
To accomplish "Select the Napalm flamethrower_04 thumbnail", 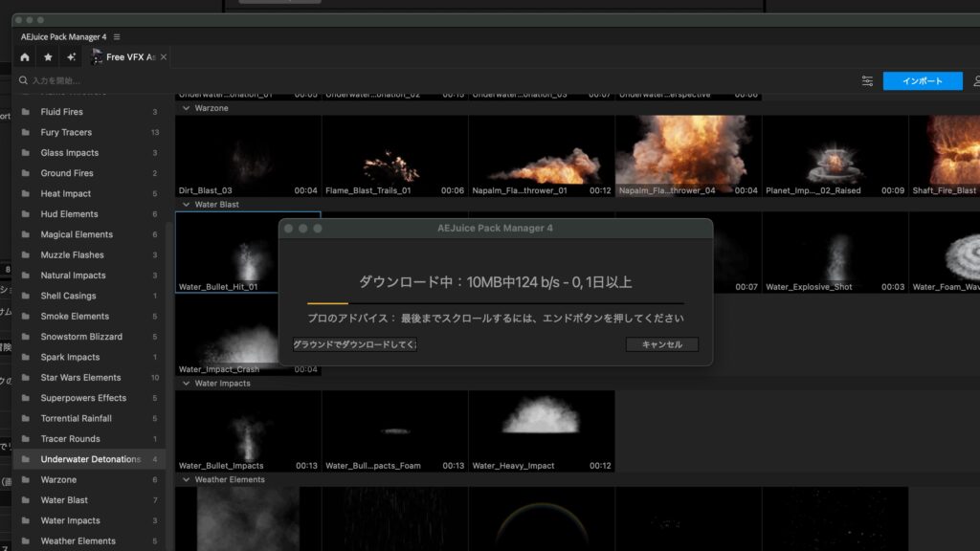I will pyautogui.click(x=689, y=156).
